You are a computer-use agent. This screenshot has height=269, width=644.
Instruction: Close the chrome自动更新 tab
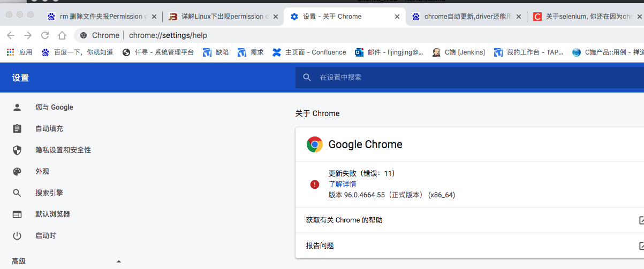(518, 17)
